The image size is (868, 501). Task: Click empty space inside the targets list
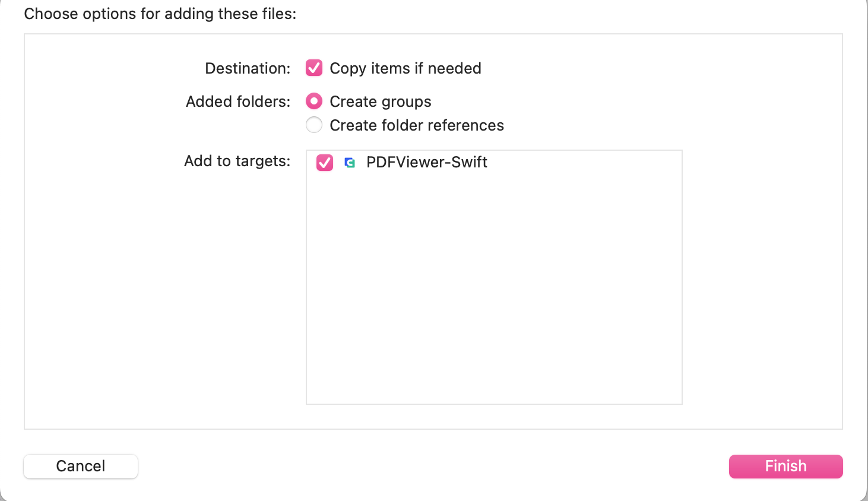click(x=494, y=285)
